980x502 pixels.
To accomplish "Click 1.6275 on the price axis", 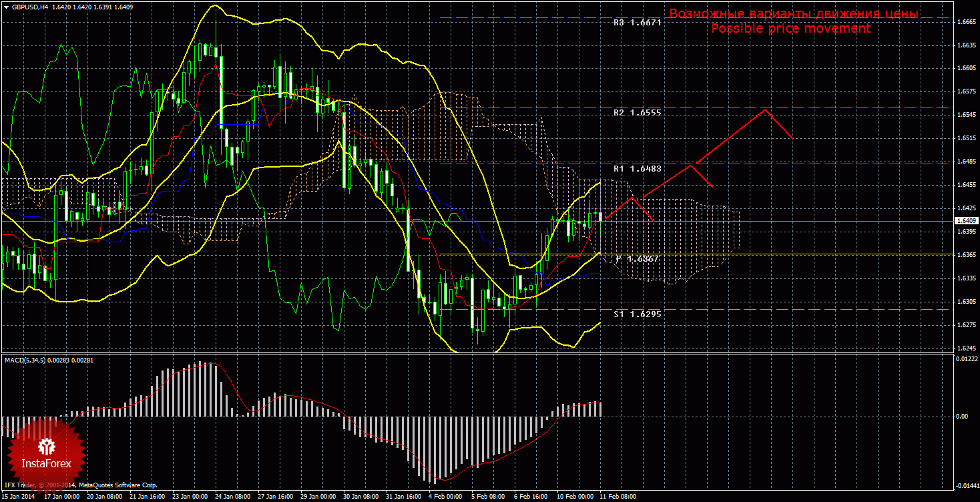I will pos(967,325).
